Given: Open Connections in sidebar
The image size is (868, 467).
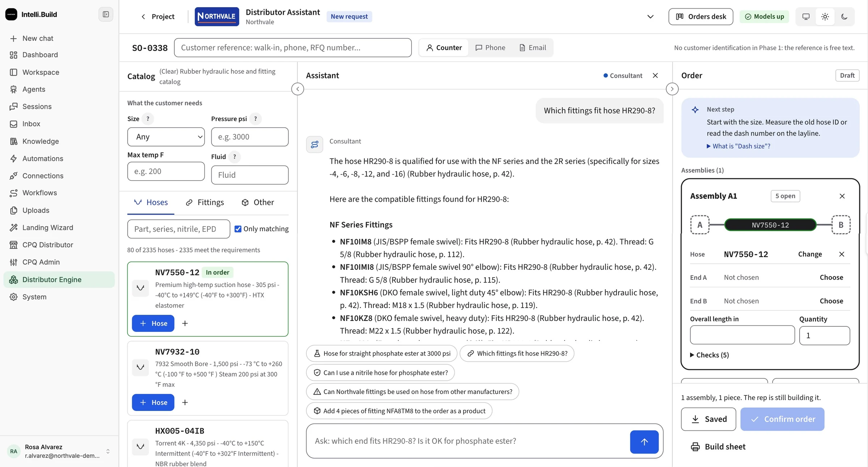Looking at the screenshot, I should tap(59, 176).
